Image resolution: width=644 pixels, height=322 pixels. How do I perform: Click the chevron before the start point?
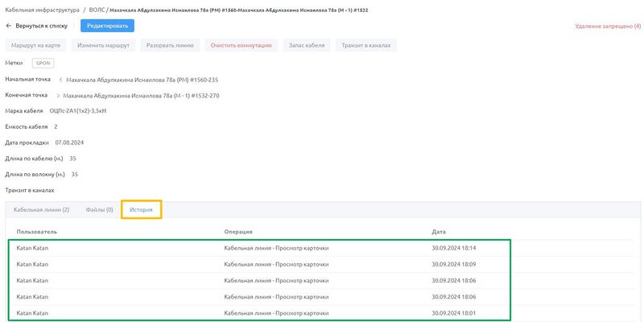(x=60, y=80)
